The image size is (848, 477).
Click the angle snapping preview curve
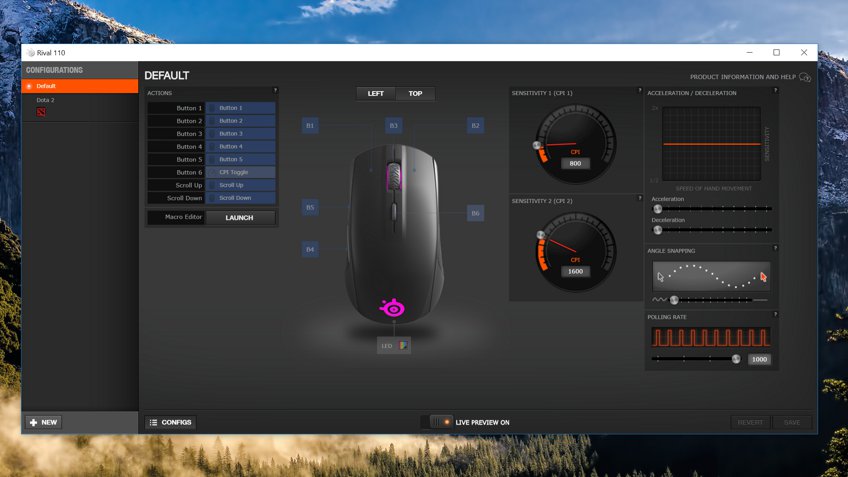click(x=712, y=276)
